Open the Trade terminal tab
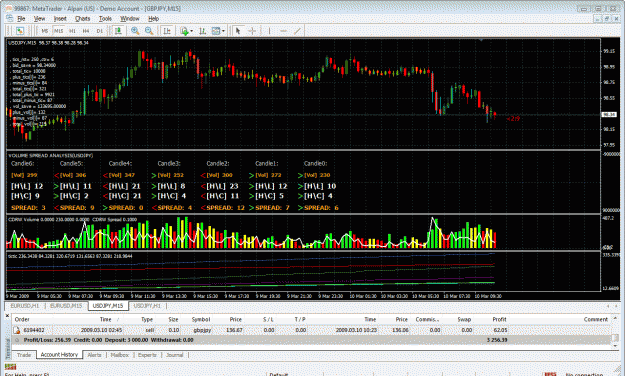Screen dimensions: 625x376 [x=24, y=355]
